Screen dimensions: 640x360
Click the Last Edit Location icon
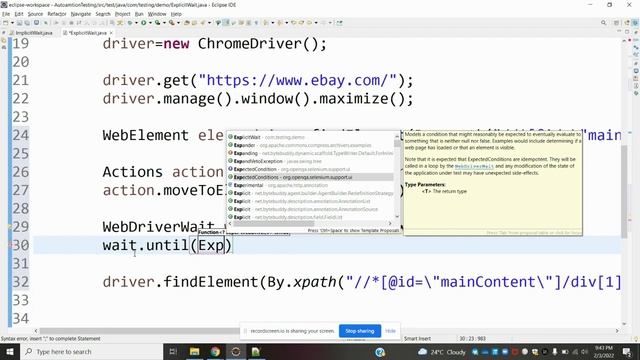[x=294, y=23]
